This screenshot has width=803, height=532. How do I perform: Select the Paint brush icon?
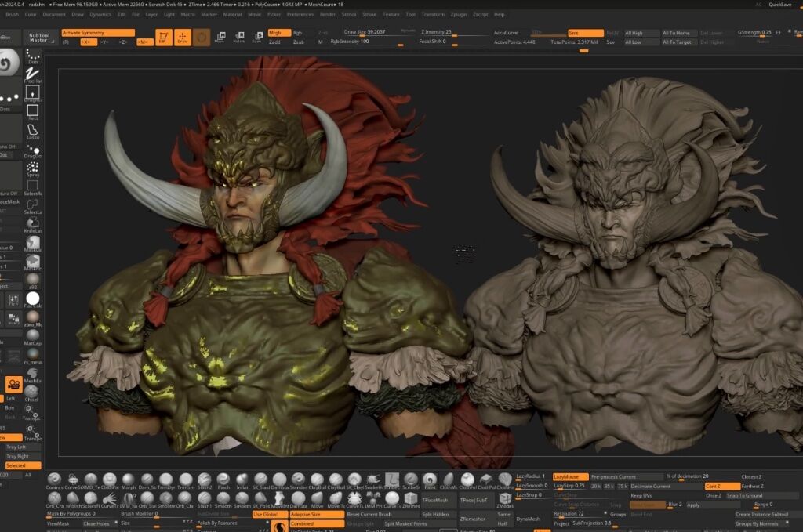430,481
